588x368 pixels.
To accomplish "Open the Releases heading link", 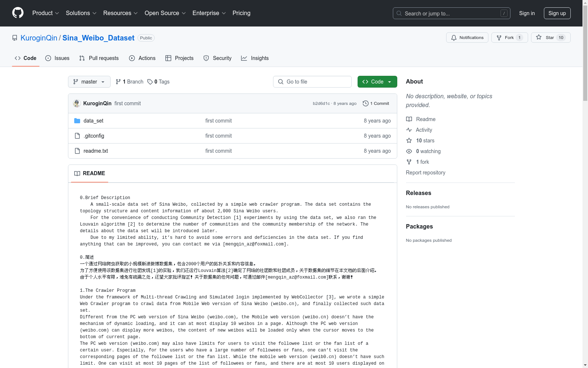I will 419,193.
